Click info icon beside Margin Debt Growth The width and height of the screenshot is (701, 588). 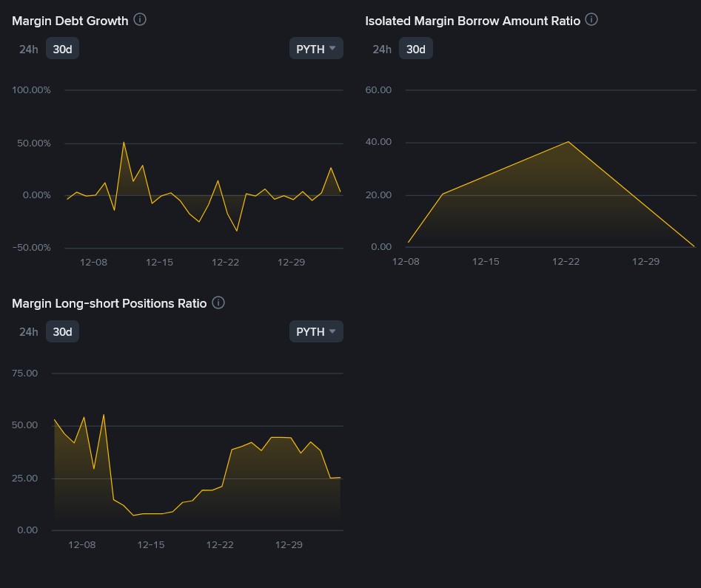tap(140, 20)
